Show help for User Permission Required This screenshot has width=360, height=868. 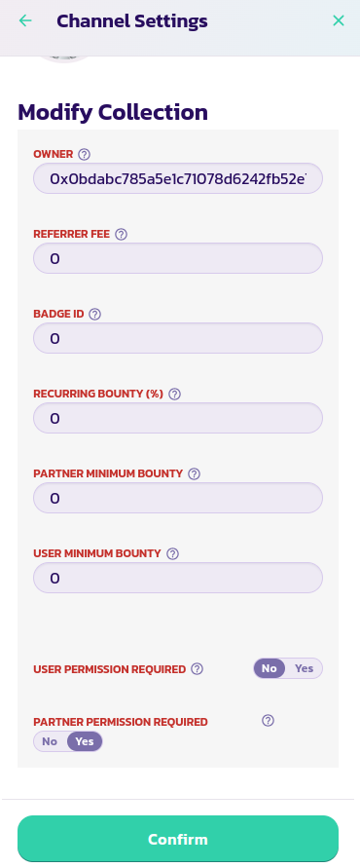(197, 668)
